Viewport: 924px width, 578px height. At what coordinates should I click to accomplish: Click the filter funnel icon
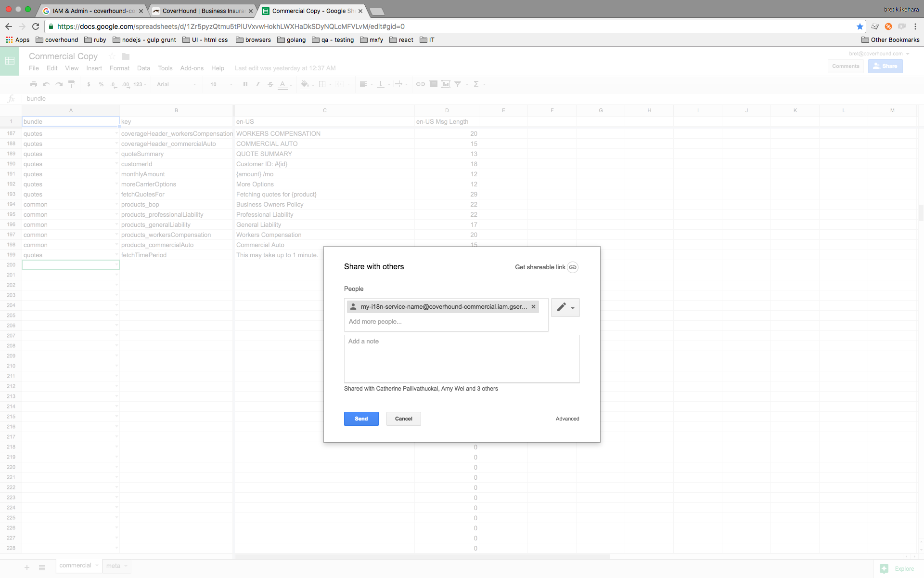[x=458, y=84]
